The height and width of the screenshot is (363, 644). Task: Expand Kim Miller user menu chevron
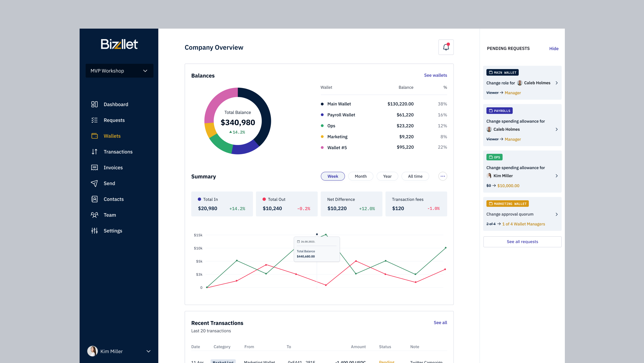[148, 351]
